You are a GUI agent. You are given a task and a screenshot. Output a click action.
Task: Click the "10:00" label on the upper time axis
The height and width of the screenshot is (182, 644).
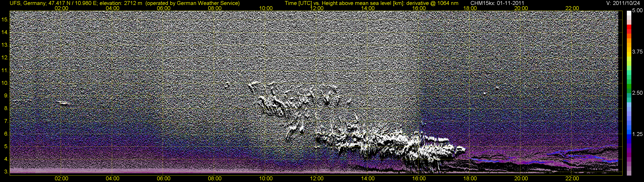pos(266,8)
